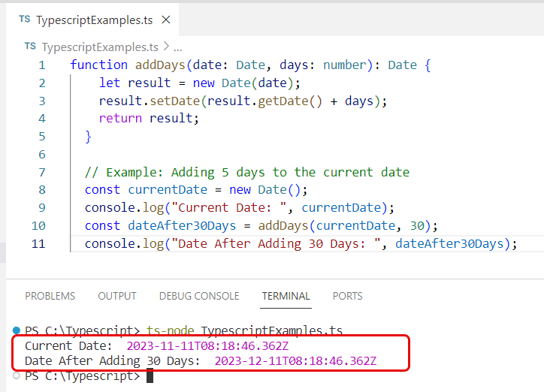
Task: Click the hollow circle prompt indicator
Action: [17, 375]
